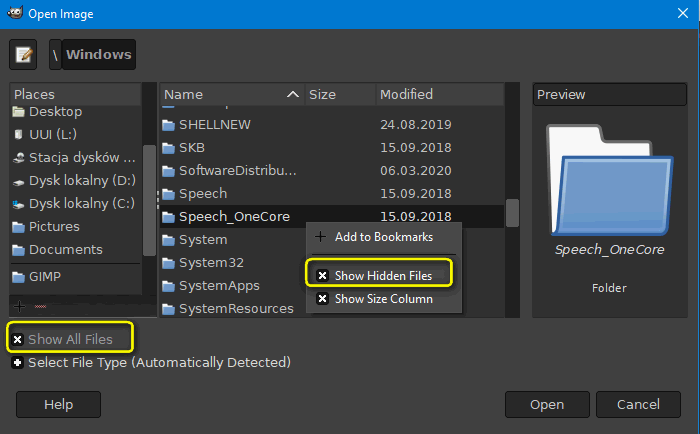
Task: Click the System folder icon
Action: tap(168, 240)
